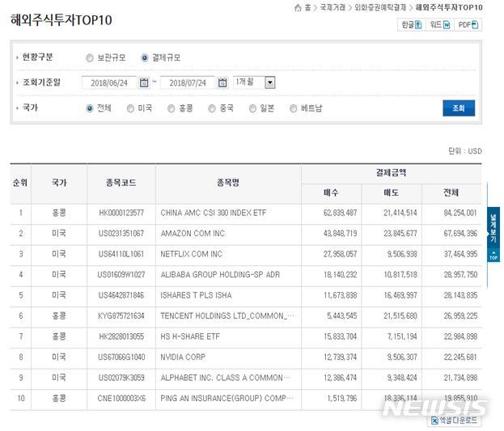The height and width of the screenshot is (431, 504).
Task: Export the table as Hangul (한글) file
Action: click(x=412, y=25)
